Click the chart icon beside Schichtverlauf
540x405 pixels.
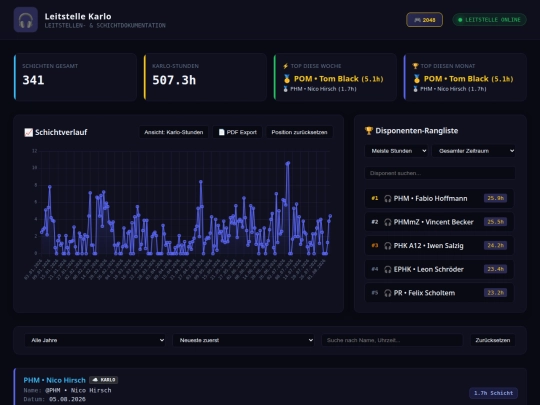29,132
